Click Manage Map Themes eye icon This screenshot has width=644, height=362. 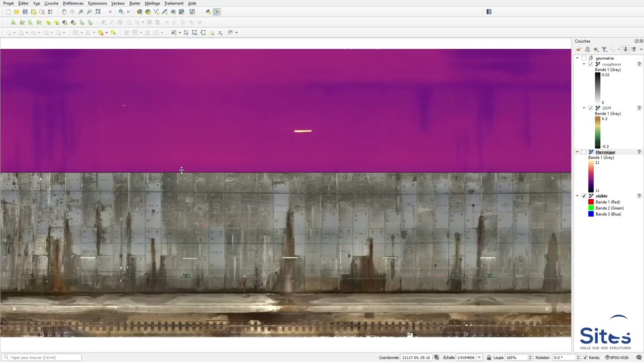[x=596, y=49]
